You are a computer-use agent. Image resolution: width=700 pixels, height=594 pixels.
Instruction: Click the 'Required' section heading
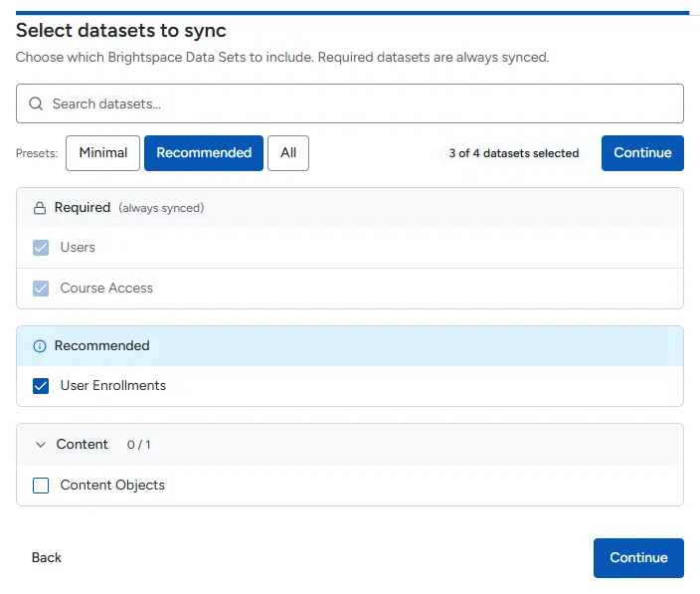click(x=83, y=208)
